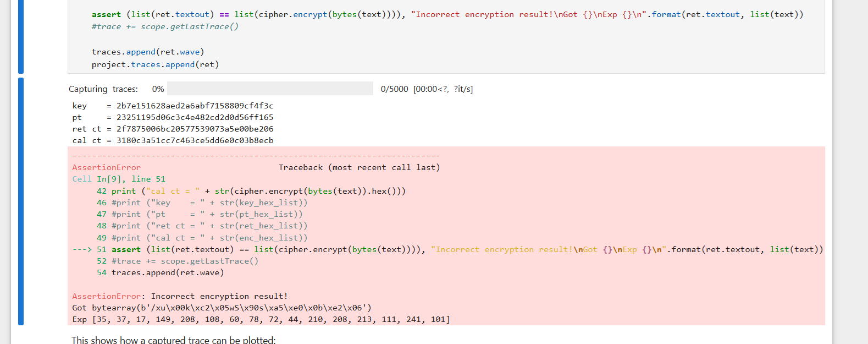868x344 pixels.
Task: Collapse the output cell via its blue bar
Action: tap(21, 201)
